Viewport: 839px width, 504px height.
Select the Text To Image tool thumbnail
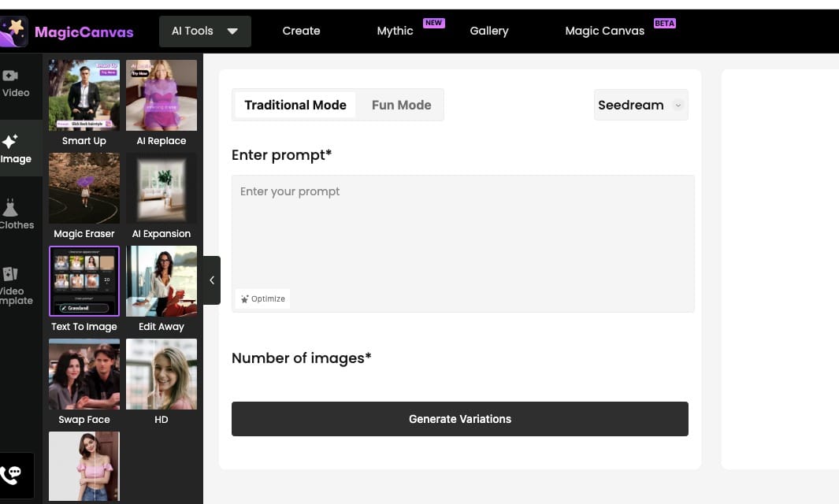point(84,281)
